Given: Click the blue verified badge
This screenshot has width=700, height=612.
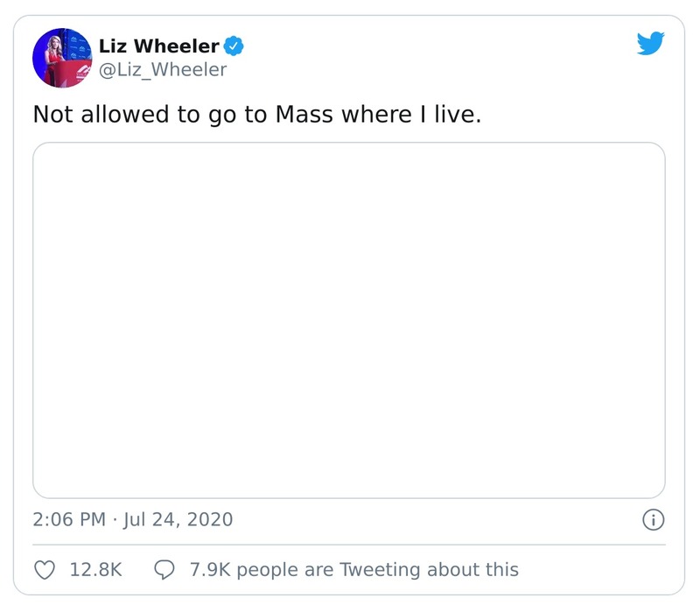Looking at the screenshot, I should [x=234, y=46].
